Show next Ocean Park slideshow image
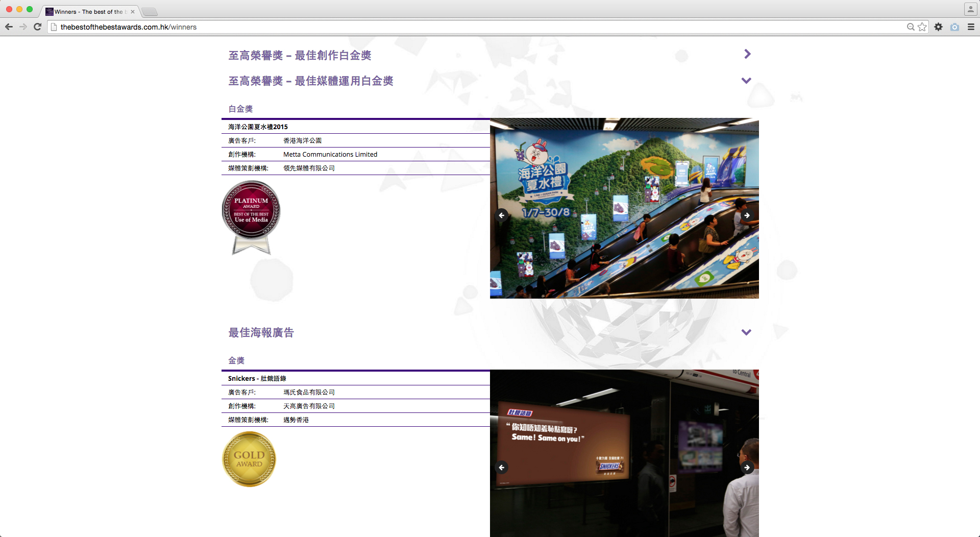This screenshot has height=537, width=980. tap(747, 215)
